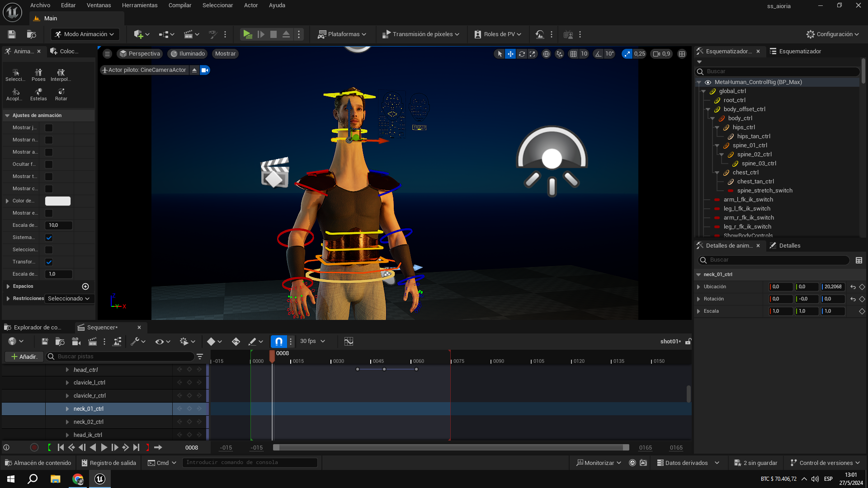Click the console command input field

pyautogui.click(x=250, y=463)
